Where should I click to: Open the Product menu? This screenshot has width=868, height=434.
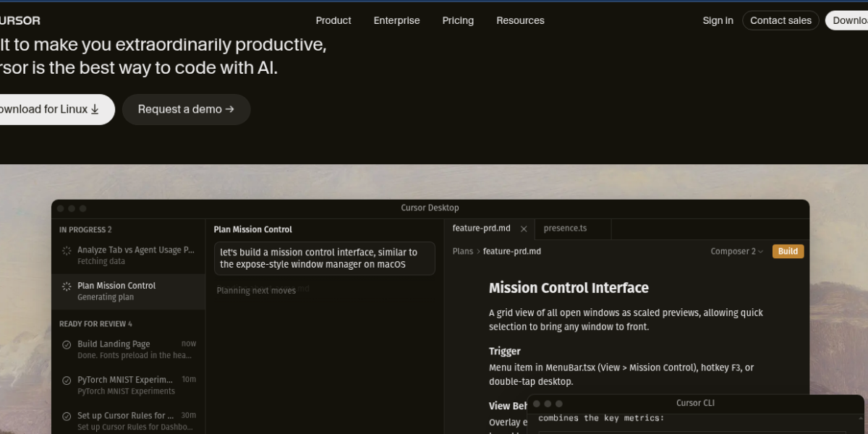pos(333,20)
